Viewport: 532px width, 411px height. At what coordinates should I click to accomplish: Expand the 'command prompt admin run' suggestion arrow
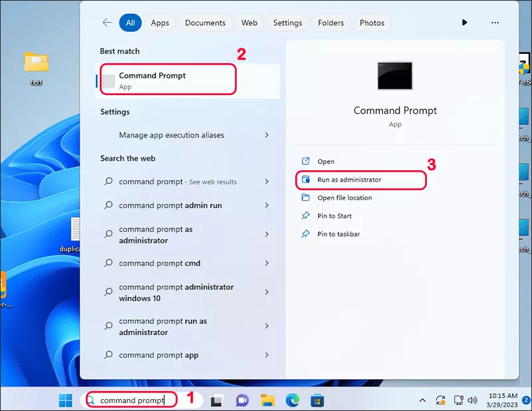pyautogui.click(x=267, y=205)
